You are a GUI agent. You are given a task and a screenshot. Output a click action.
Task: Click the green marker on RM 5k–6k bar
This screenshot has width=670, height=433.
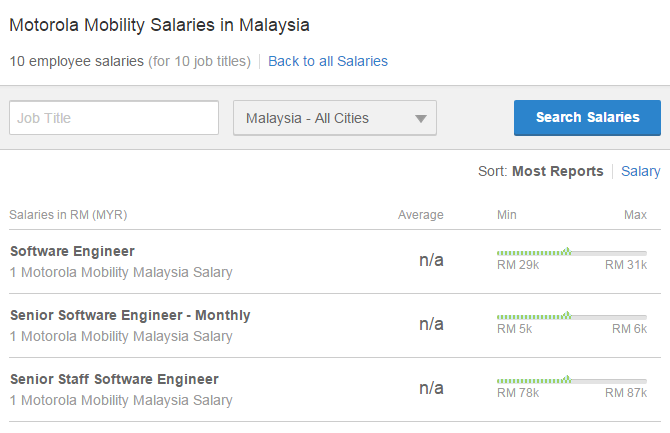[567, 315]
